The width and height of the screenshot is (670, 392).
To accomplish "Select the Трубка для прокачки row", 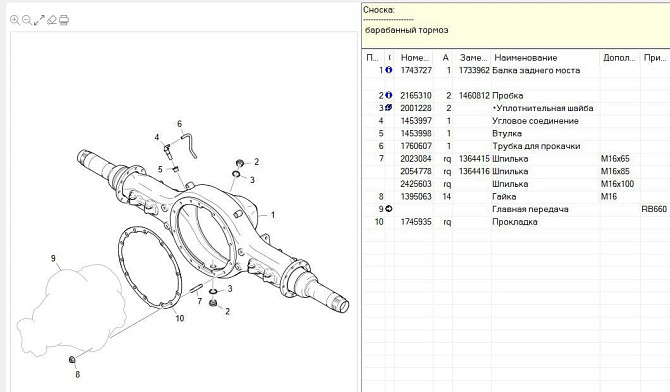I will [516, 146].
